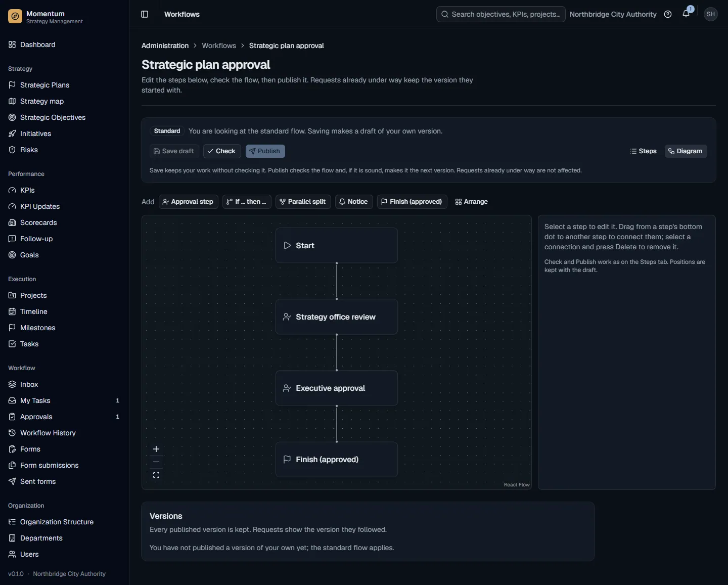Open Approvals in the sidebar

point(64,417)
